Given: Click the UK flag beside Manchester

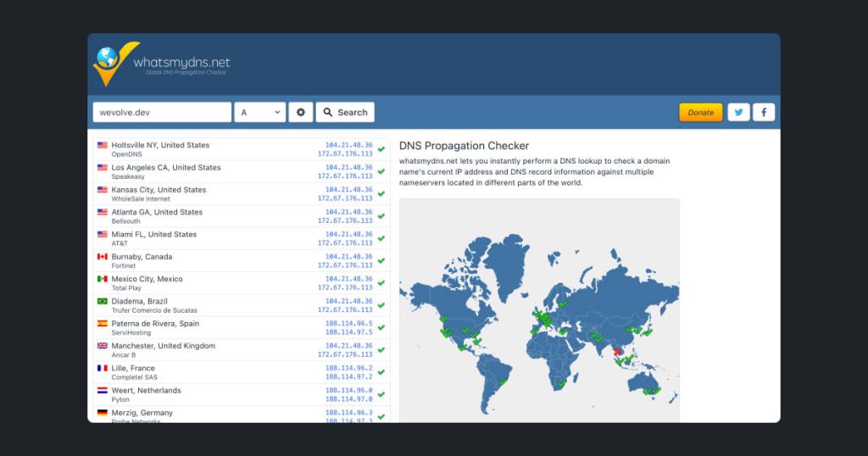Looking at the screenshot, I should click(103, 346).
